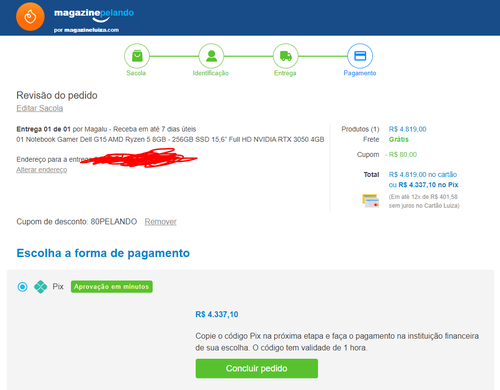Screen dimensions: 500x390
Task: Click the Revisão do pedido heading
Action: click(x=57, y=95)
